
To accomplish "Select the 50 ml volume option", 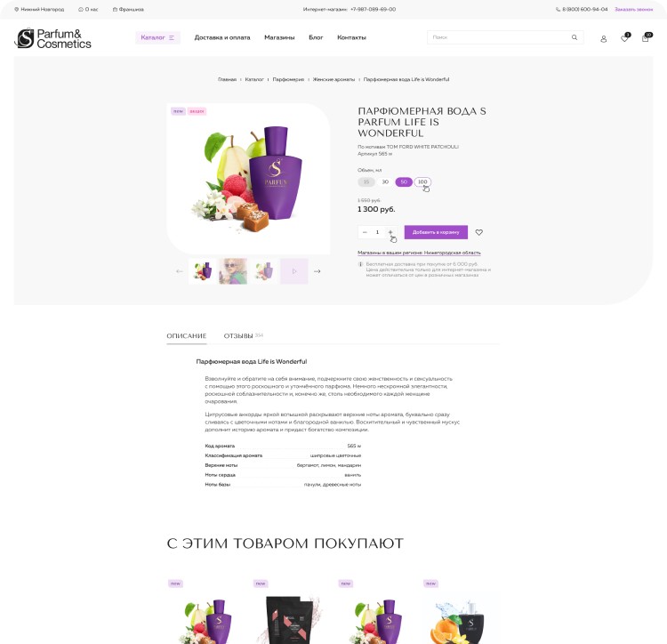I will (x=404, y=181).
